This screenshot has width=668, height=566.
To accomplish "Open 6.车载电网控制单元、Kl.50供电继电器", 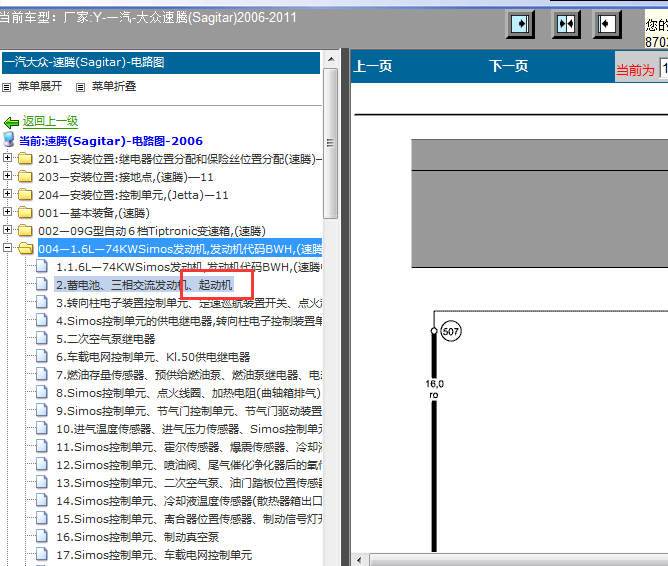I will click(153, 357).
